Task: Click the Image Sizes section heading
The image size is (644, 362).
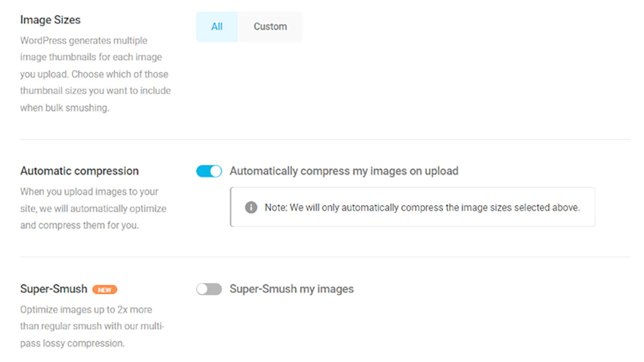Action: point(50,20)
